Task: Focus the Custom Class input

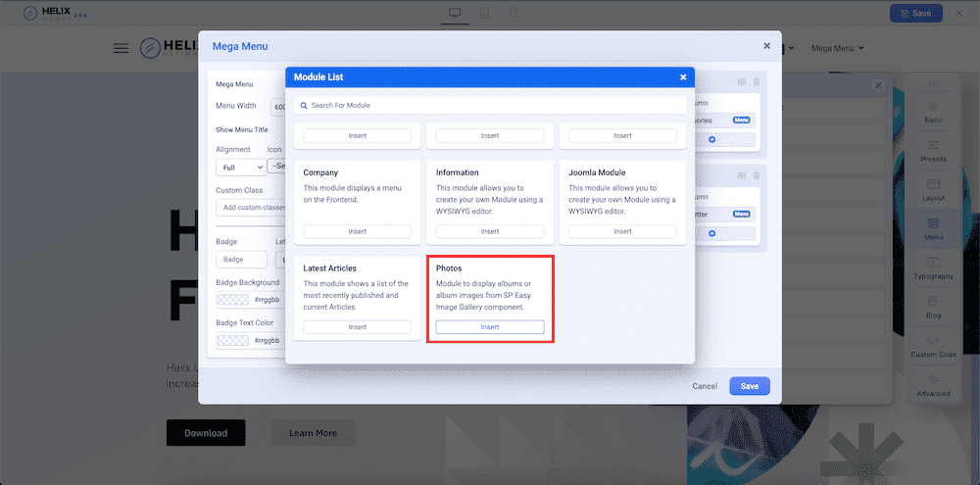Action: click(251, 208)
